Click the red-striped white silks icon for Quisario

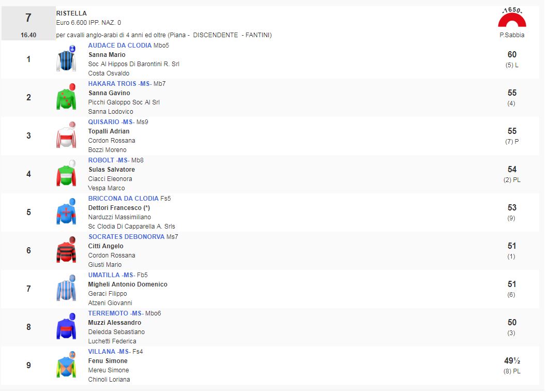pyautogui.click(x=66, y=135)
